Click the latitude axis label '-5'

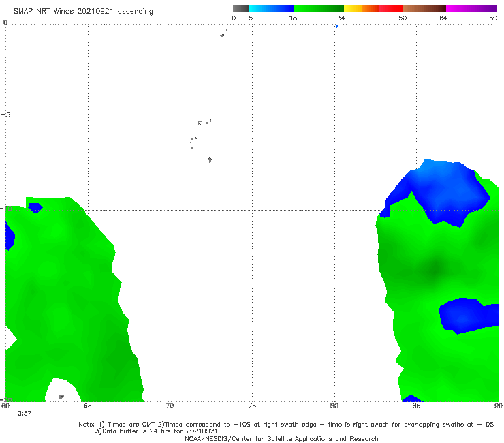pyautogui.click(x=6, y=115)
